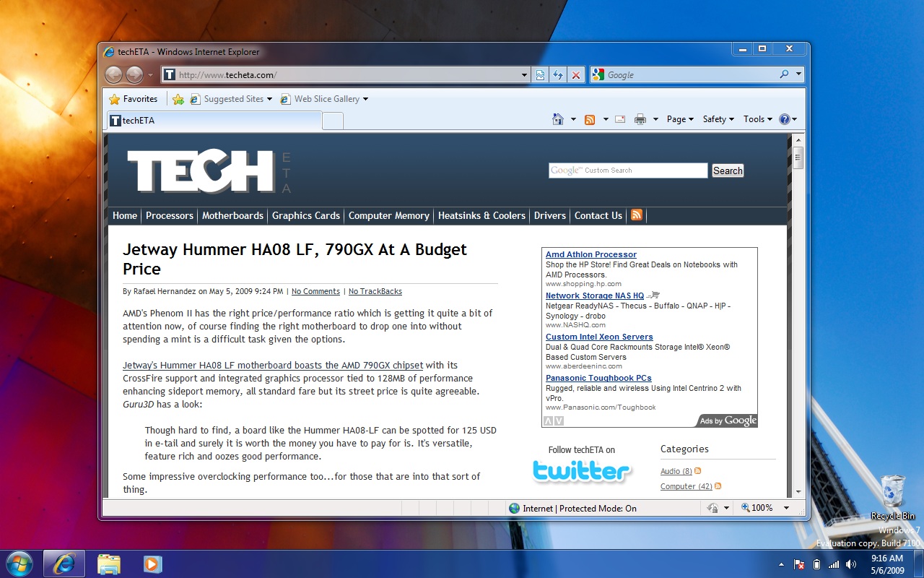Click the twitter logo image

click(582, 471)
